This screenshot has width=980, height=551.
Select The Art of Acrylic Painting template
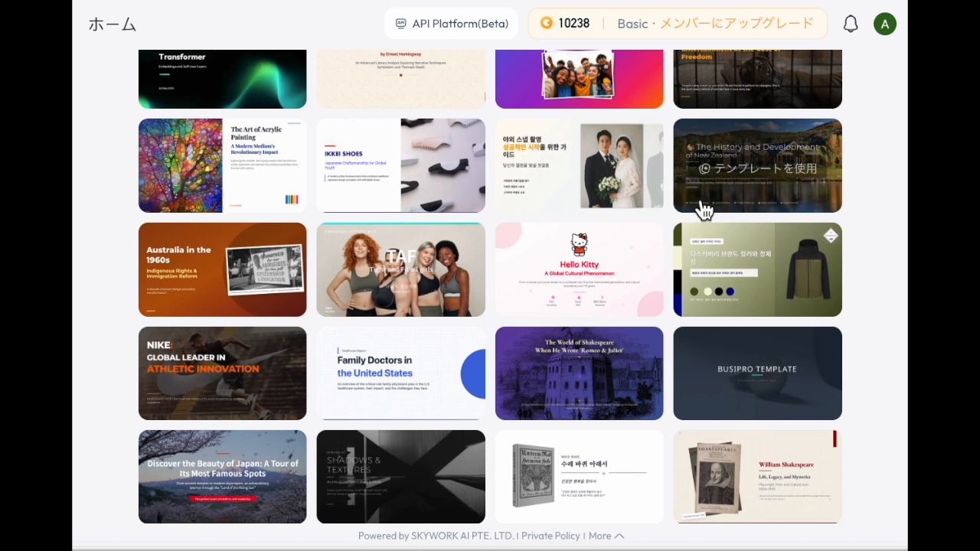coord(223,166)
